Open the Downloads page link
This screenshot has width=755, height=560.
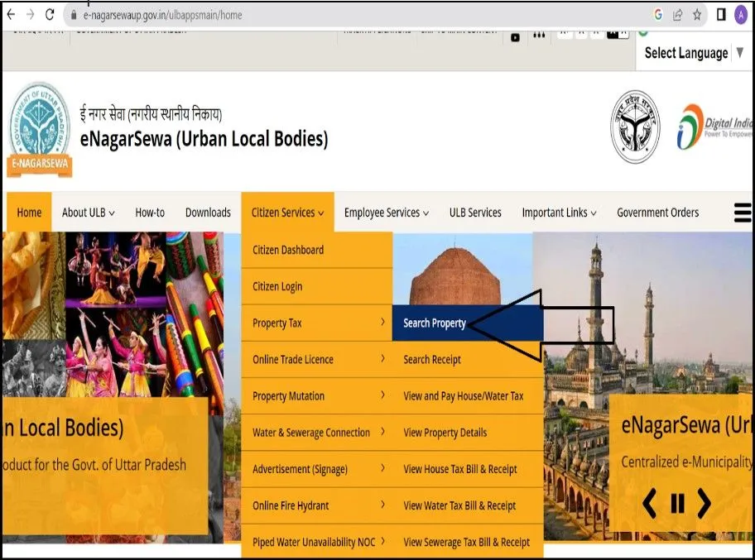(208, 213)
